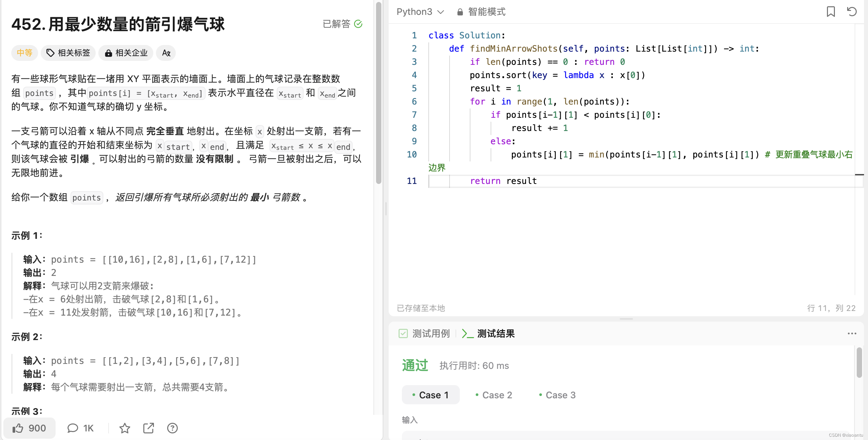Click the translate language icon button

coord(166,53)
